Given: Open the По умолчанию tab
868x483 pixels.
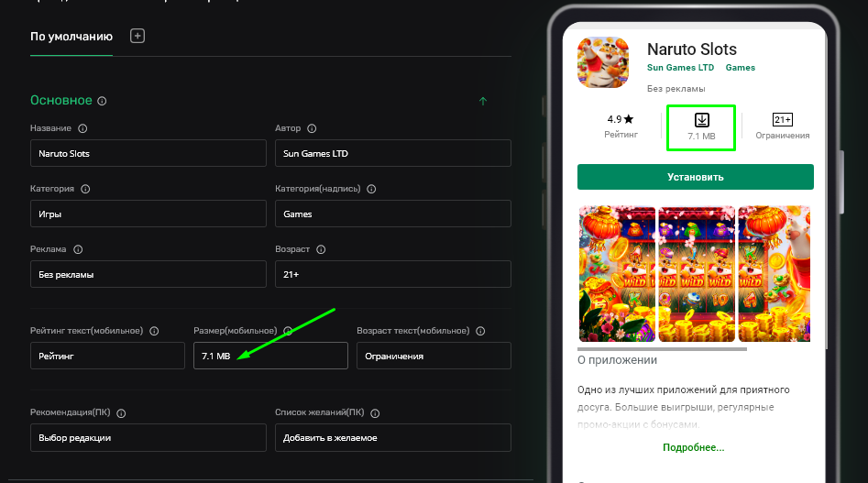Looking at the screenshot, I should [71, 37].
